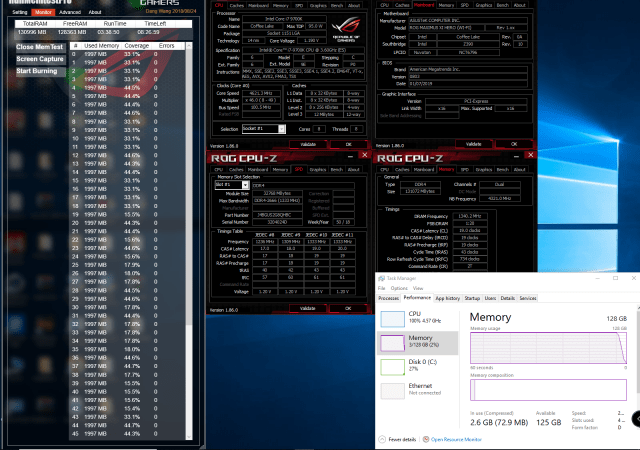This screenshot has width=640, height=450.
Task: Open Socket #1 Selection dropdown in CPU-Z
Action: [264, 129]
